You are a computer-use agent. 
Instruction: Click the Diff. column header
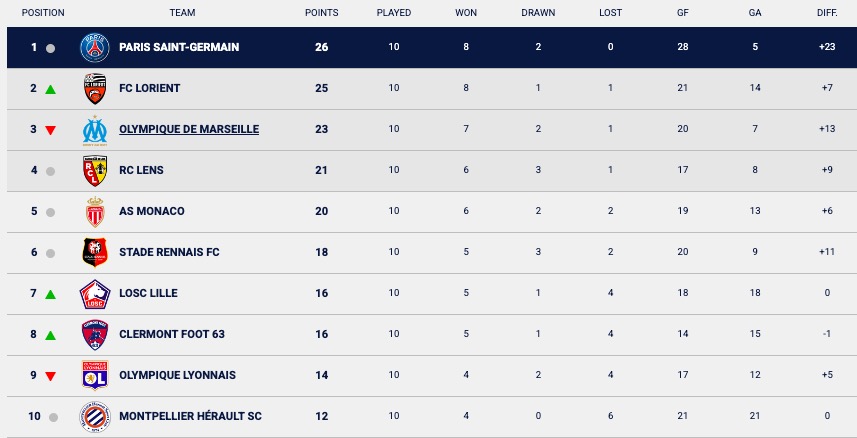[x=827, y=13]
